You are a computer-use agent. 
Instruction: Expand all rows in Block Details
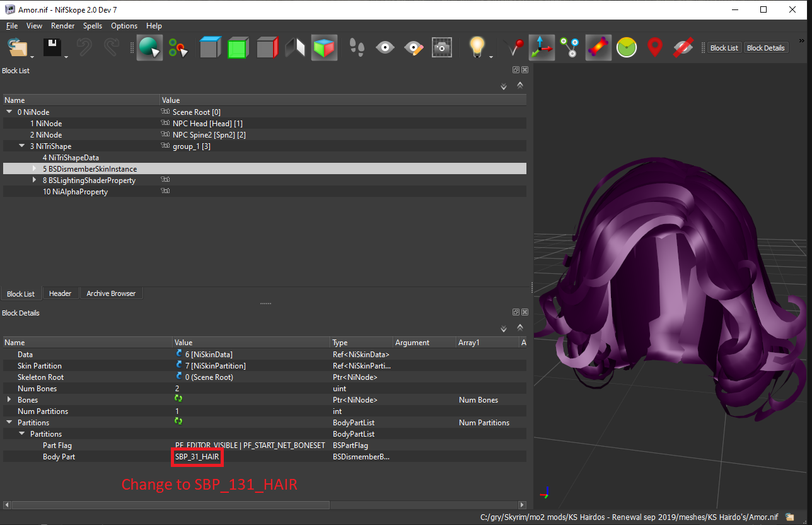[x=504, y=329]
